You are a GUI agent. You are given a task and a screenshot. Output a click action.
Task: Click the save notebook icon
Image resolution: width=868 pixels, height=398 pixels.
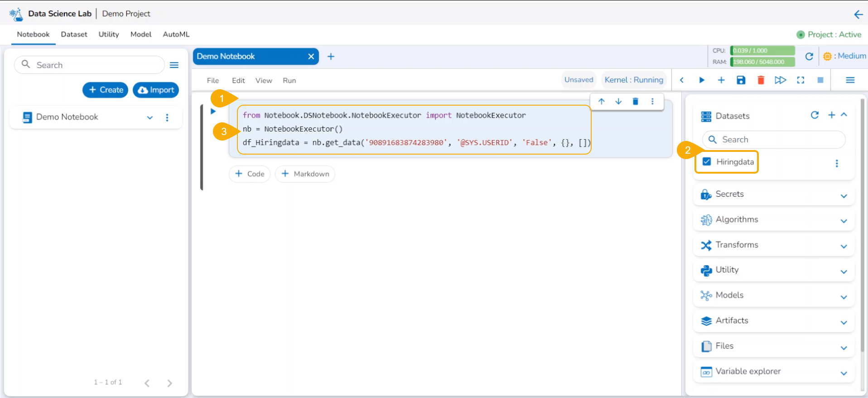coord(741,80)
